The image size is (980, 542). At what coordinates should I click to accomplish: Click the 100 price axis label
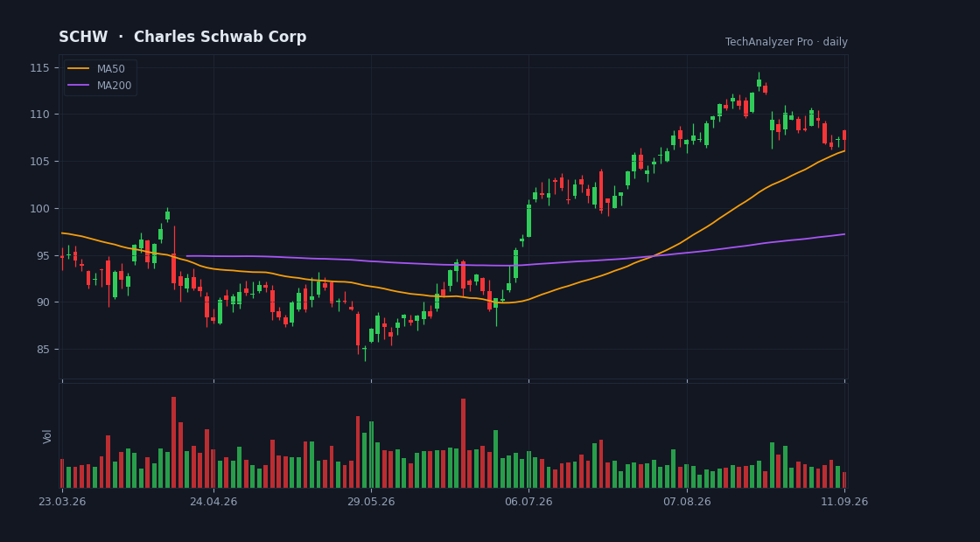click(x=39, y=209)
